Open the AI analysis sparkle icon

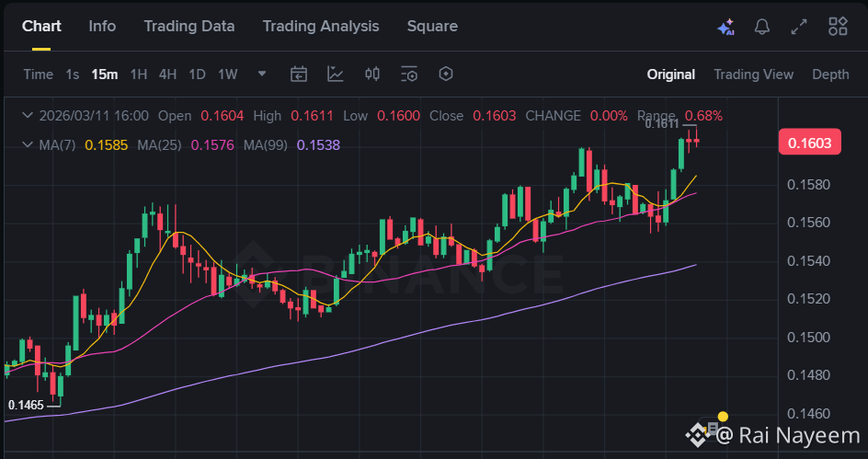pos(725,27)
